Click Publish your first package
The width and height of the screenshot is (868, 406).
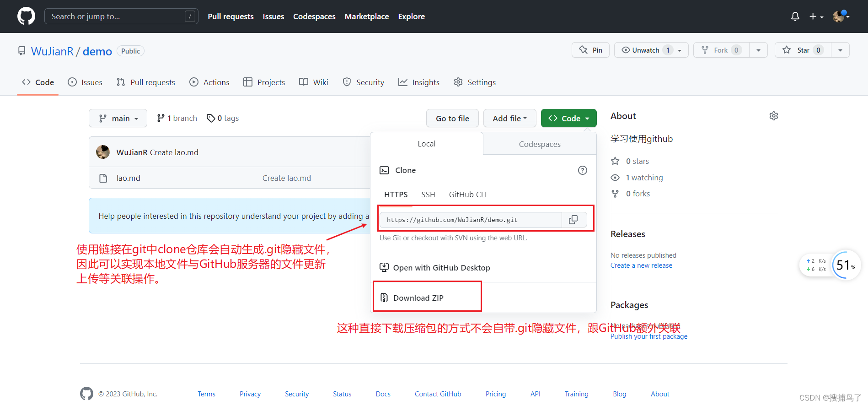pos(648,336)
